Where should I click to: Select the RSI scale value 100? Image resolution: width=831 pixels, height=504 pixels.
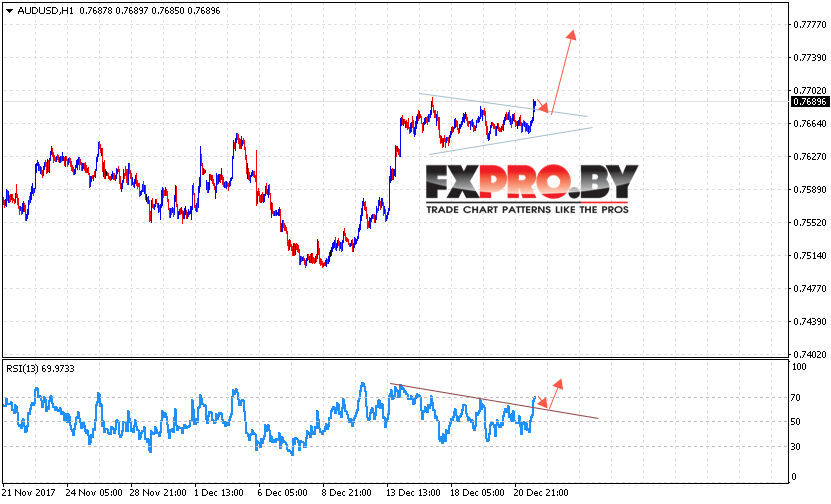799,367
